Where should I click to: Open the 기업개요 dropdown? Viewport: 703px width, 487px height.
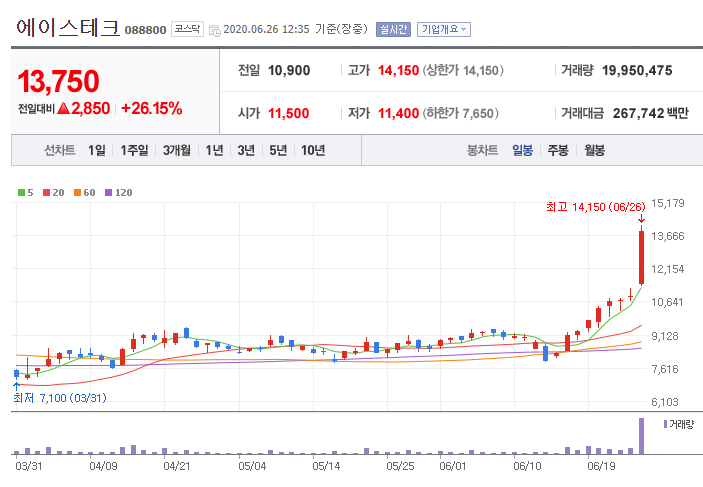pyautogui.click(x=444, y=30)
